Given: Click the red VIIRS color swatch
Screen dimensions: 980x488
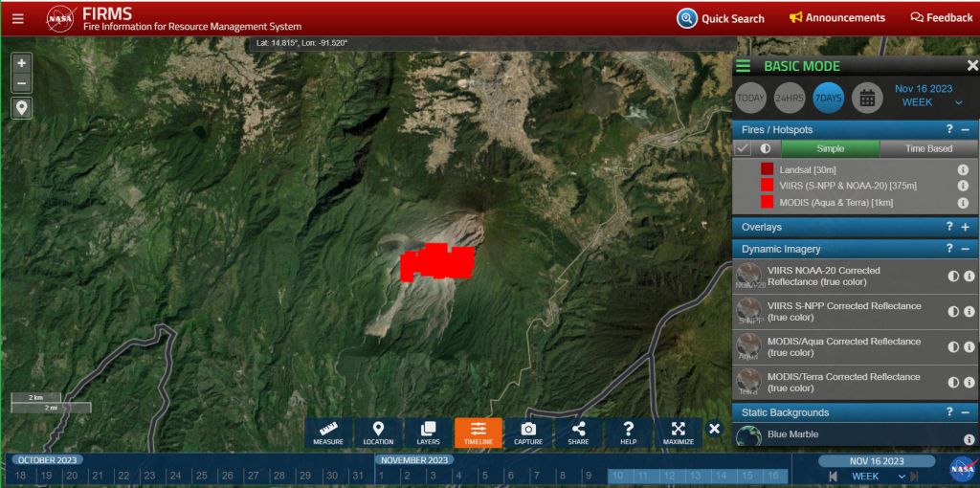Looking at the screenshot, I should point(768,185).
